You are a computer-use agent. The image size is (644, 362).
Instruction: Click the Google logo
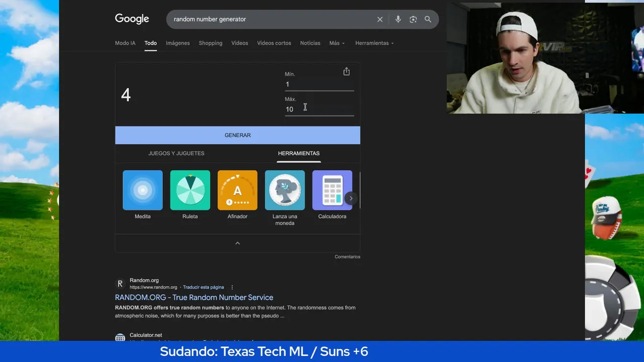coord(132,19)
